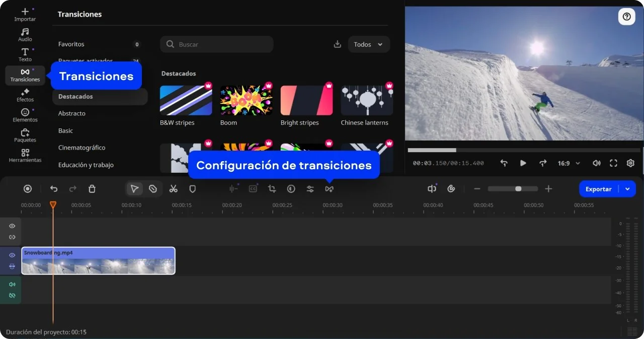Viewport: 644px width, 339px height.
Task: Open the Efectos section in sidebar
Action: (x=25, y=95)
